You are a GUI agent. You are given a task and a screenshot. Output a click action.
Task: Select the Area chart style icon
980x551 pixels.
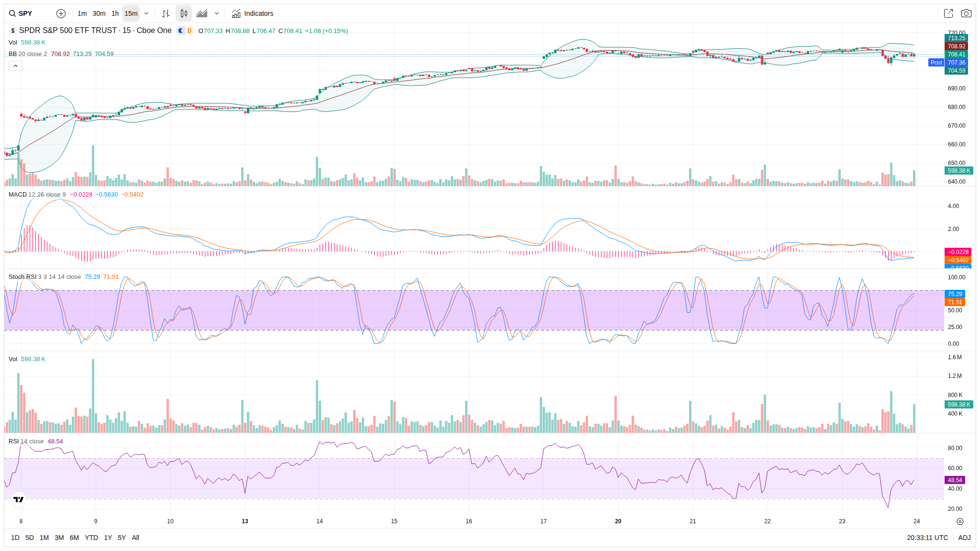pyautogui.click(x=202, y=13)
